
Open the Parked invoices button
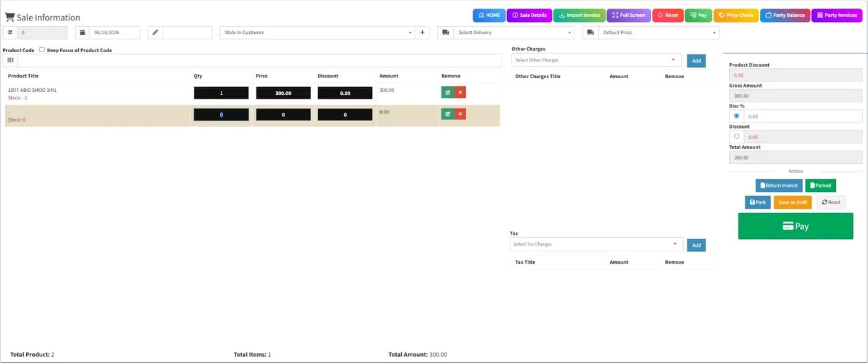(x=820, y=186)
